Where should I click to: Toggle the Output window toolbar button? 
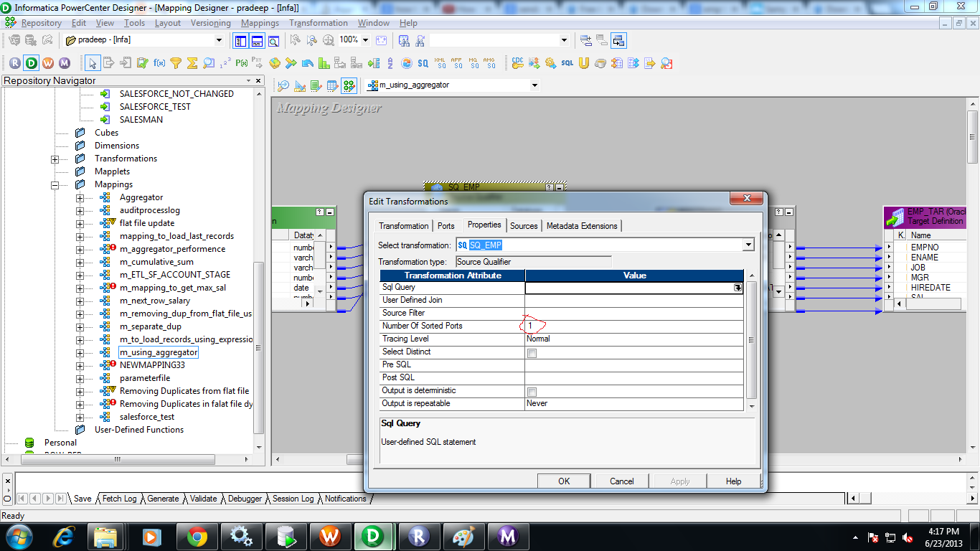257,40
